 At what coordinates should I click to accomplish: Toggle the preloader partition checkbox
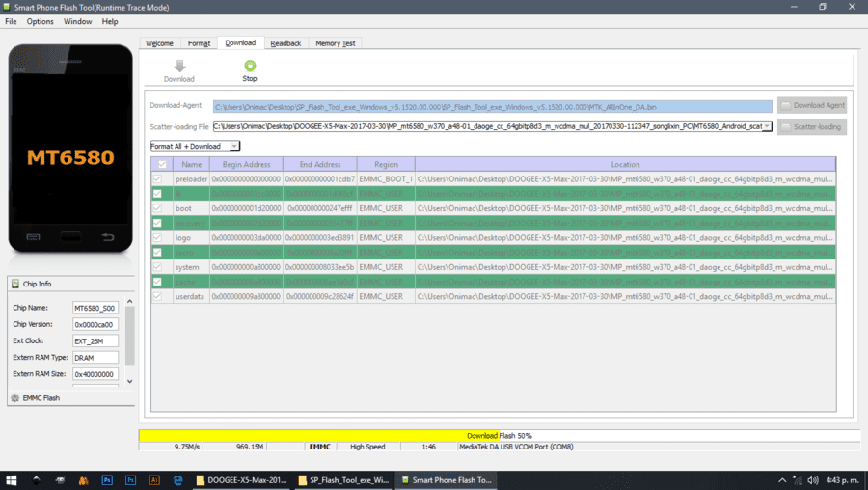[158, 178]
